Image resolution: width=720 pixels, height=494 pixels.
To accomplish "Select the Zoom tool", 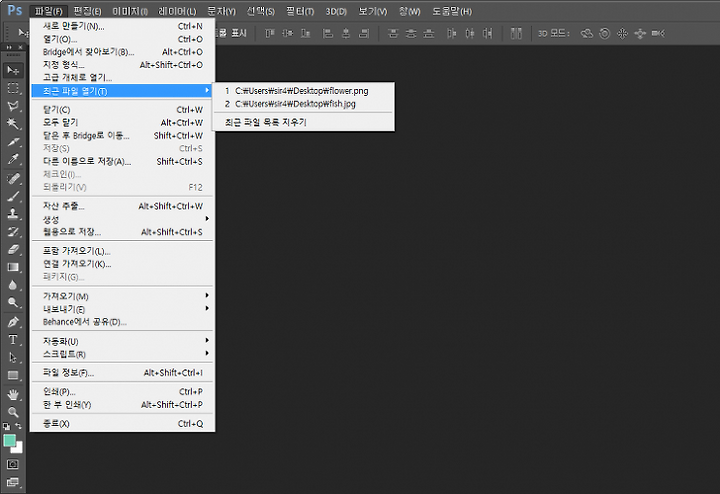I will (x=13, y=412).
